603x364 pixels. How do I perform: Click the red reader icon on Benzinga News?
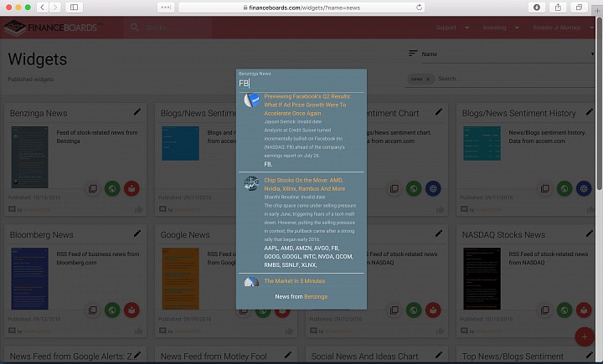[131, 189]
